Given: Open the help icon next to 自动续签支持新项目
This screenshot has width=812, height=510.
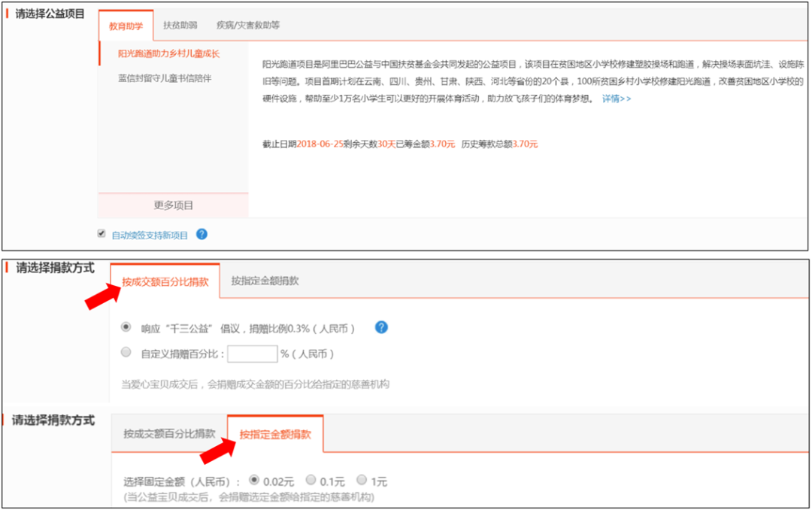Looking at the screenshot, I should [201, 234].
